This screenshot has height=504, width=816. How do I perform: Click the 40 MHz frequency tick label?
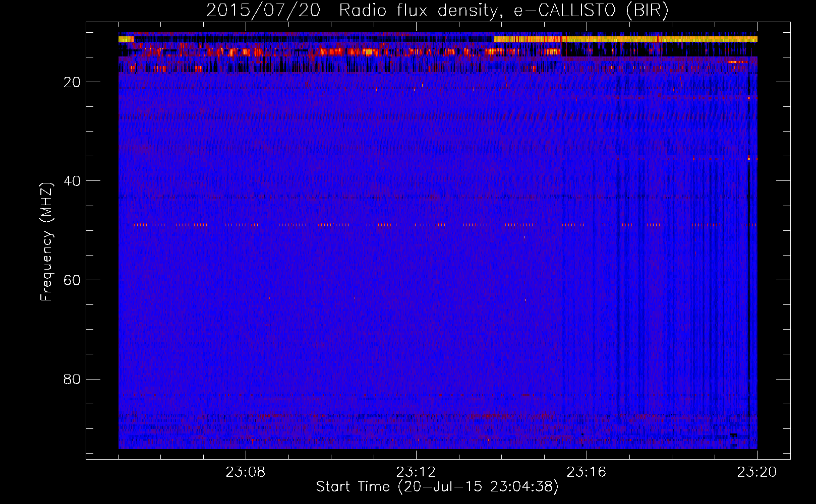pyautogui.click(x=73, y=181)
